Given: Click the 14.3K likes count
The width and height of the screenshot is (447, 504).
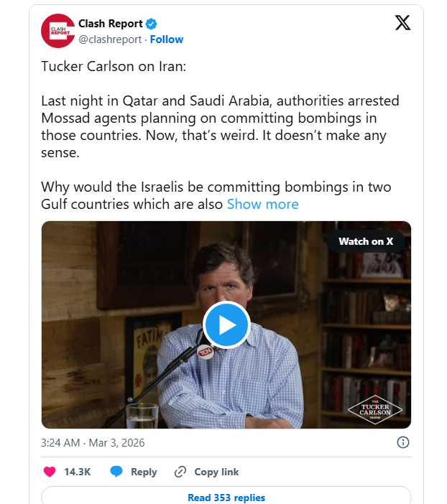Looking at the screenshot, I should [77, 472].
